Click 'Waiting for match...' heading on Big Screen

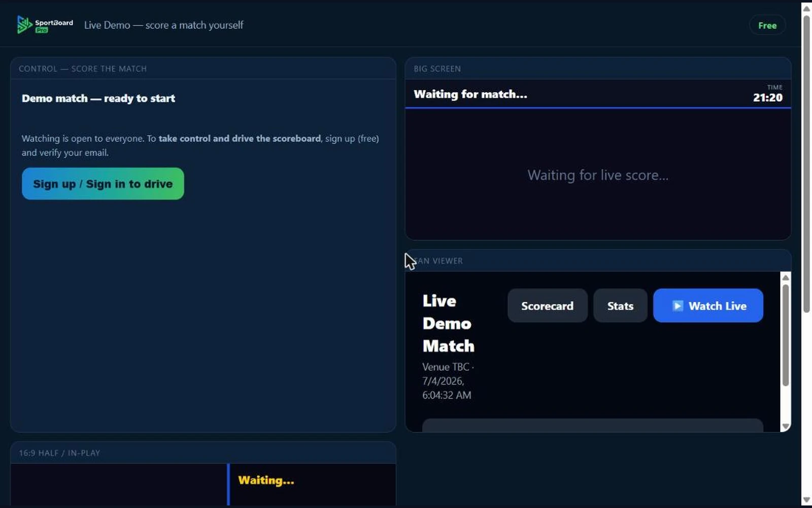click(x=470, y=94)
